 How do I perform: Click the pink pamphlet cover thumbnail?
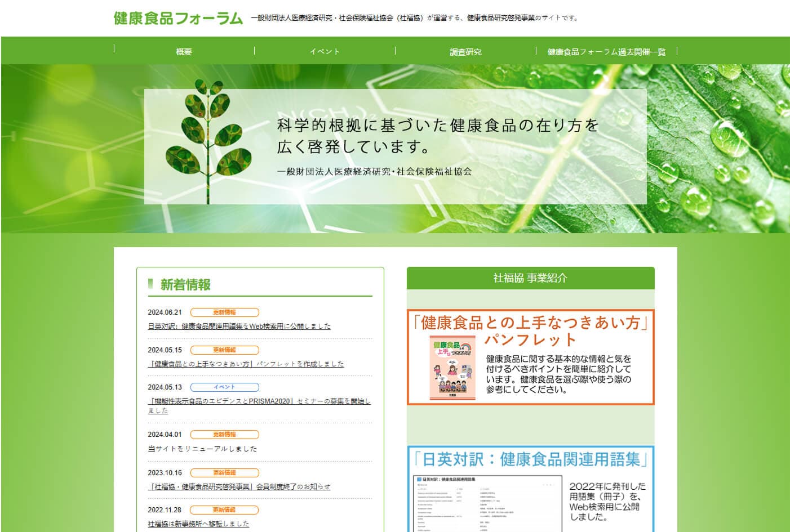coord(452,368)
